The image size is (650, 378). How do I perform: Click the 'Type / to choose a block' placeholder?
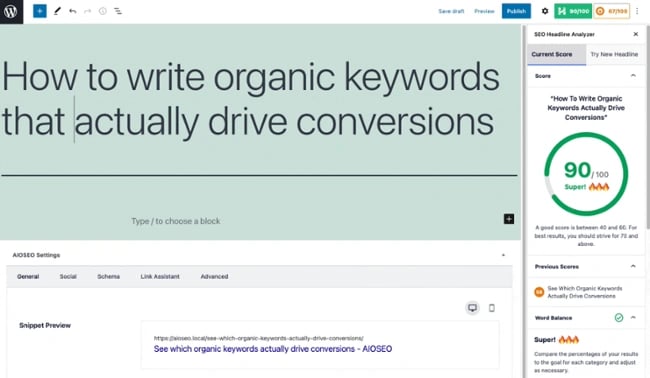(x=176, y=221)
